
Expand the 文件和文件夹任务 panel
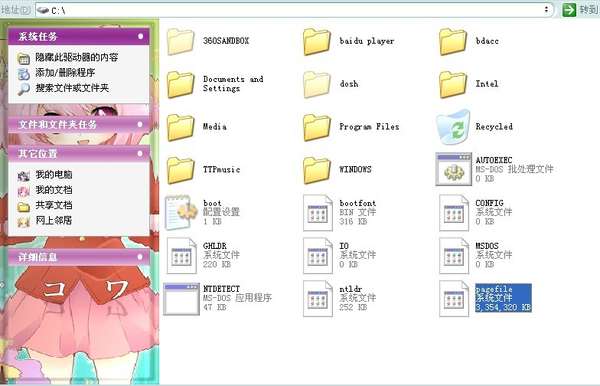(x=140, y=124)
